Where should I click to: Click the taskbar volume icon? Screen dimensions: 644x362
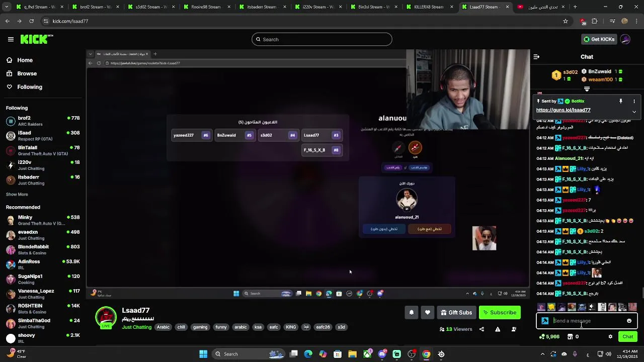609,354
